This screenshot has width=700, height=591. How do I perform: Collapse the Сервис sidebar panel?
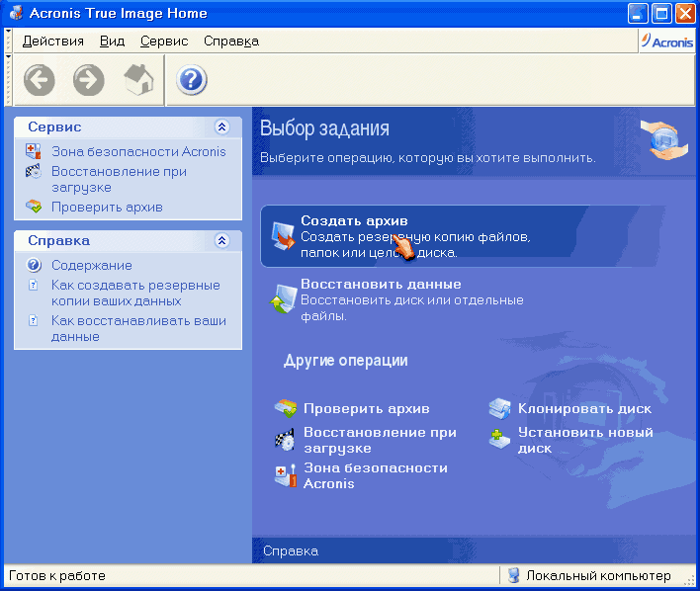click(221, 127)
